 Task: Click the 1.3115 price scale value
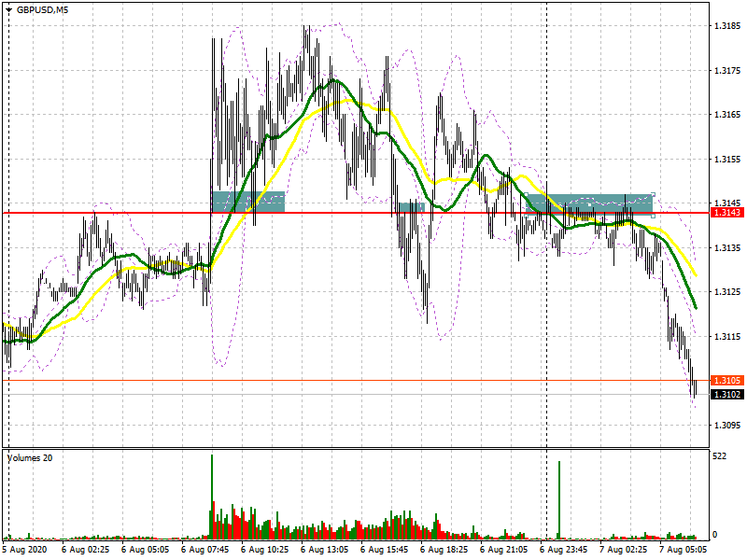pos(727,336)
